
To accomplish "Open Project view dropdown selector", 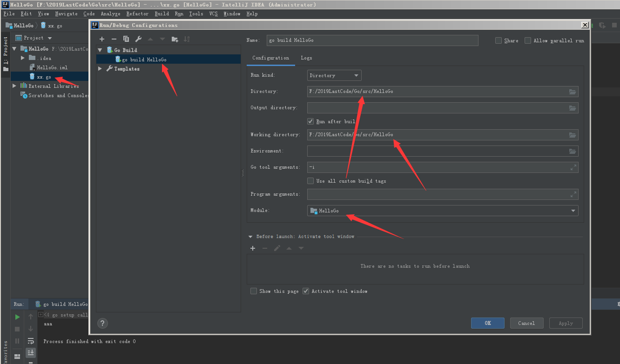I will 34,38.
